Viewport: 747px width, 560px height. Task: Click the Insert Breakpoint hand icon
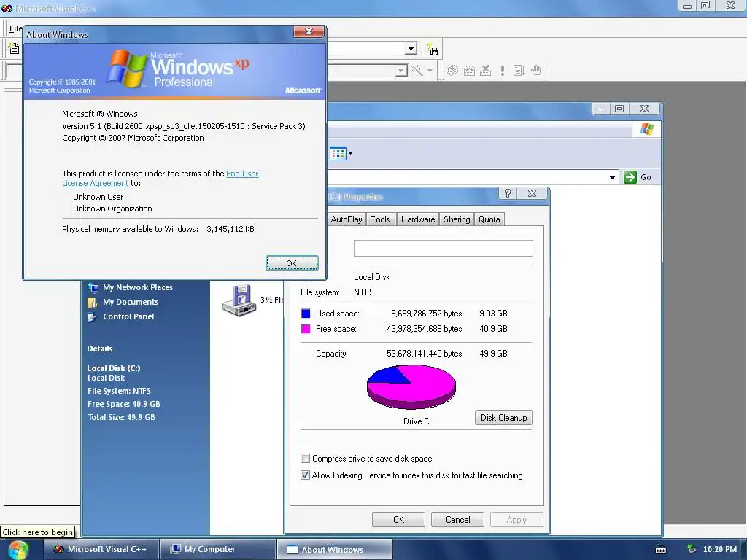536,71
